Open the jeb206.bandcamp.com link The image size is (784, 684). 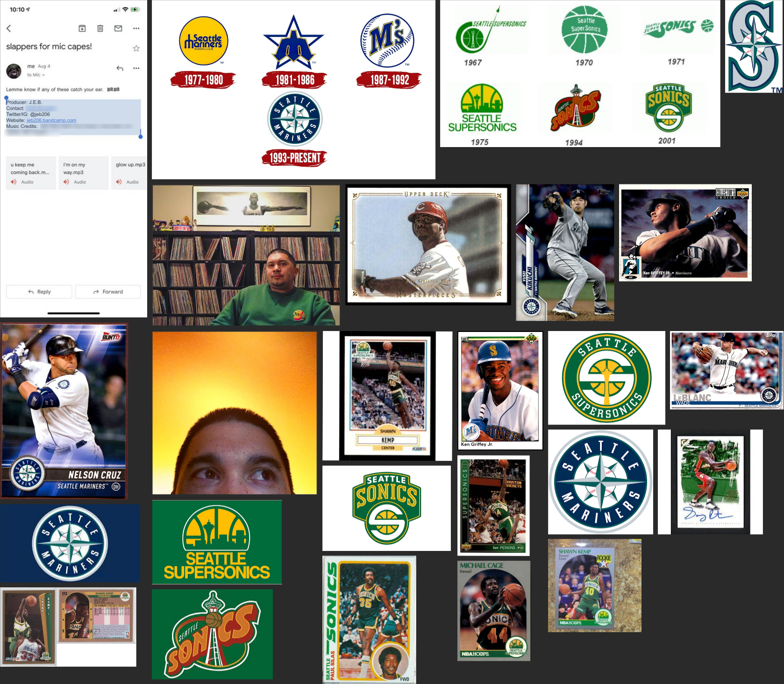[x=51, y=120]
